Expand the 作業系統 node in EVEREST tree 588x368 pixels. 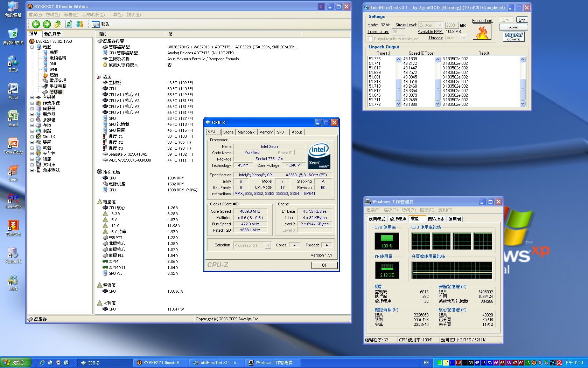tap(32, 103)
